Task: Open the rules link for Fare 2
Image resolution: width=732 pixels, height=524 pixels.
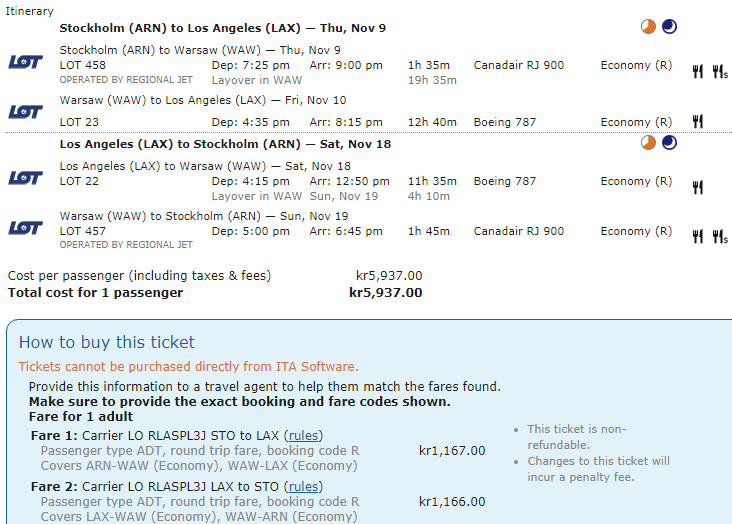Action: 302,487
